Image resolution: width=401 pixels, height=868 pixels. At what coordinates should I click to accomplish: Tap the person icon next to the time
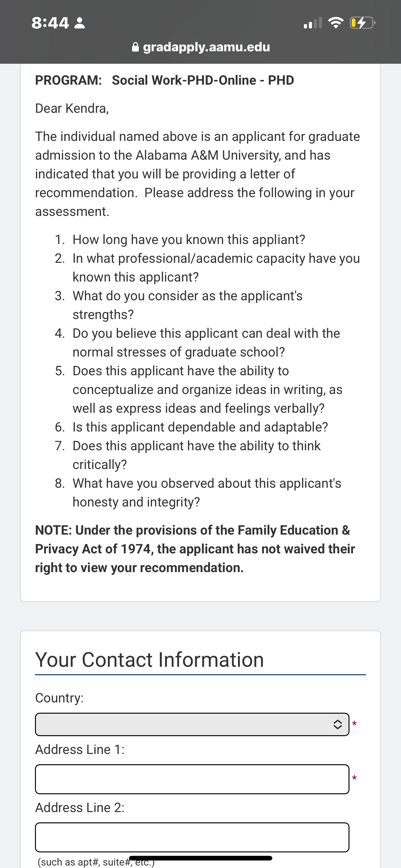79,23
